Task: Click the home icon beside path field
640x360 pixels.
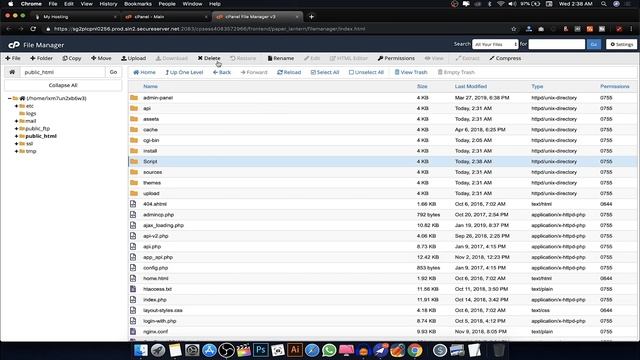Action: pyautogui.click(x=12, y=72)
